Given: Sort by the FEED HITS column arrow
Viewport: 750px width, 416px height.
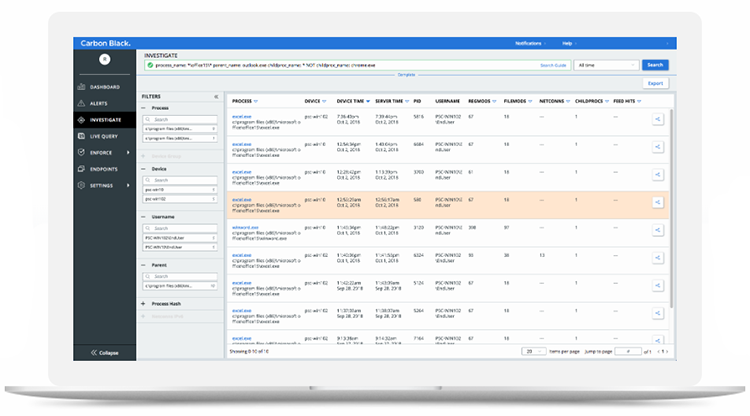Looking at the screenshot, I should point(639,101).
